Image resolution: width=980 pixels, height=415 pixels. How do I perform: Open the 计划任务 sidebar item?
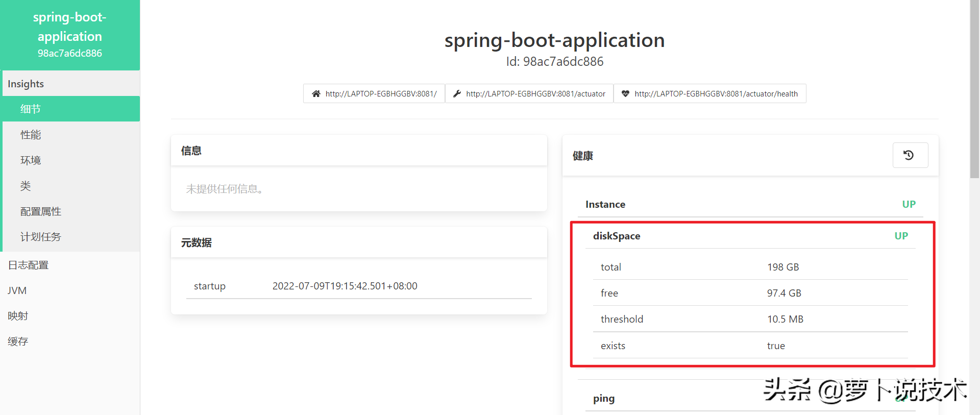point(71,236)
